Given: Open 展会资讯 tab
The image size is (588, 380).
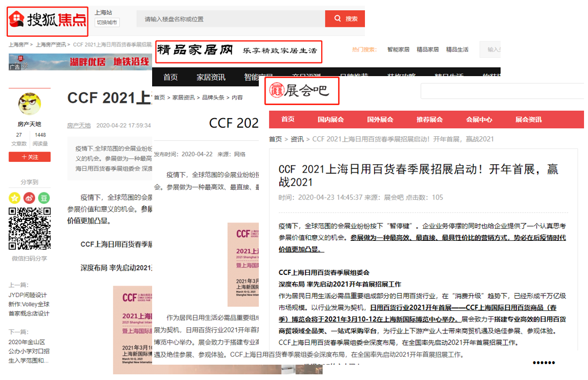Looking at the screenshot, I should tap(528, 119).
